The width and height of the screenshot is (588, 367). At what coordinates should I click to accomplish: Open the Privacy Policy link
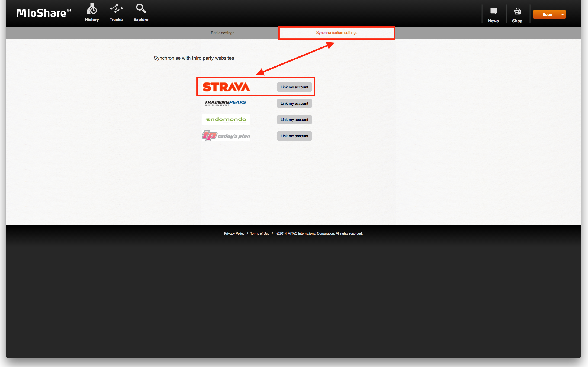(234, 234)
